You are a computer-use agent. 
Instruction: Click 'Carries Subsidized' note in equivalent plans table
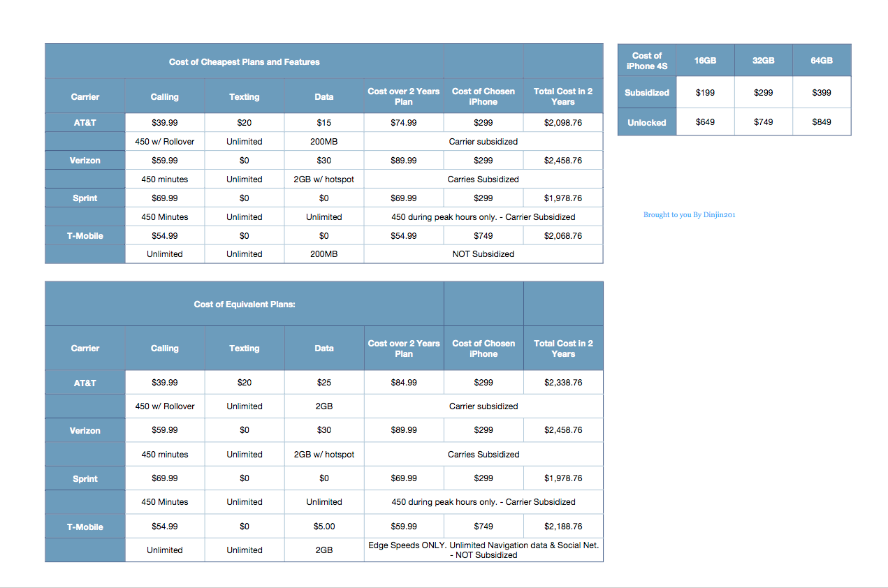coord(483,455)
